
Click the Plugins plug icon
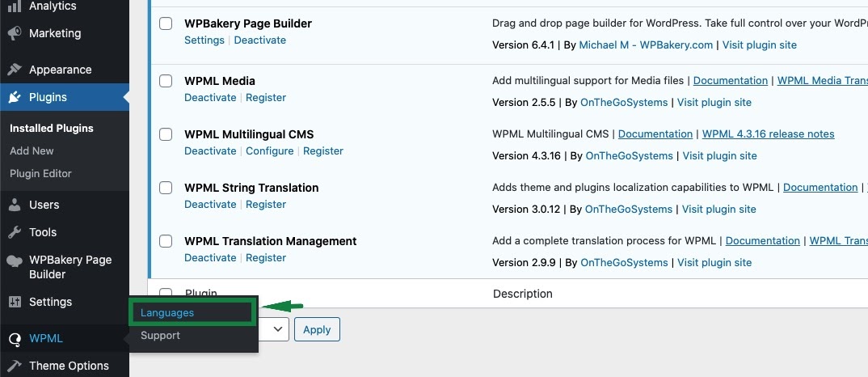[15, 98]
